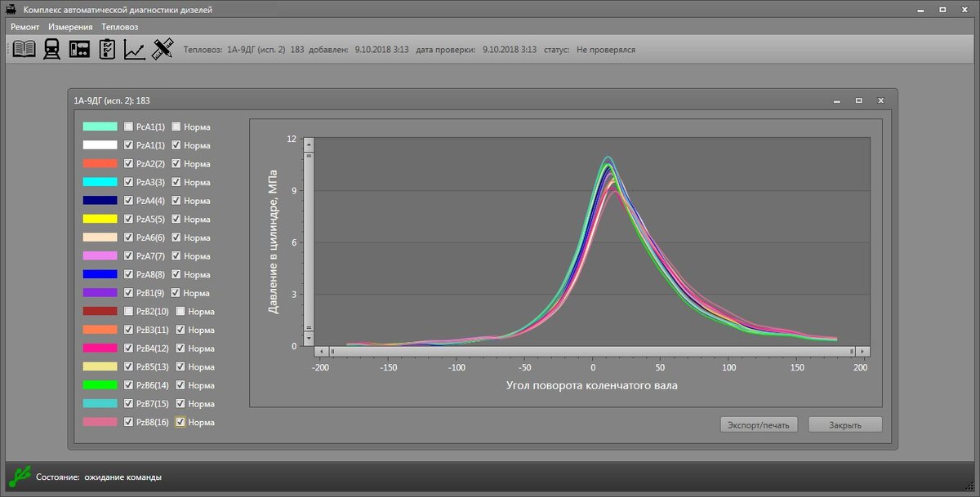
Task: Toggle the Норма checkbox for PzB4(12)
Action: pyautogui.click(x=180, y=348)
